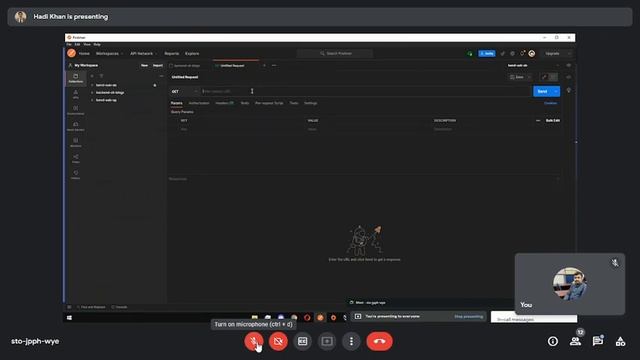Open a new request tab with plus

pyautogui.click(x=264, y=65)
